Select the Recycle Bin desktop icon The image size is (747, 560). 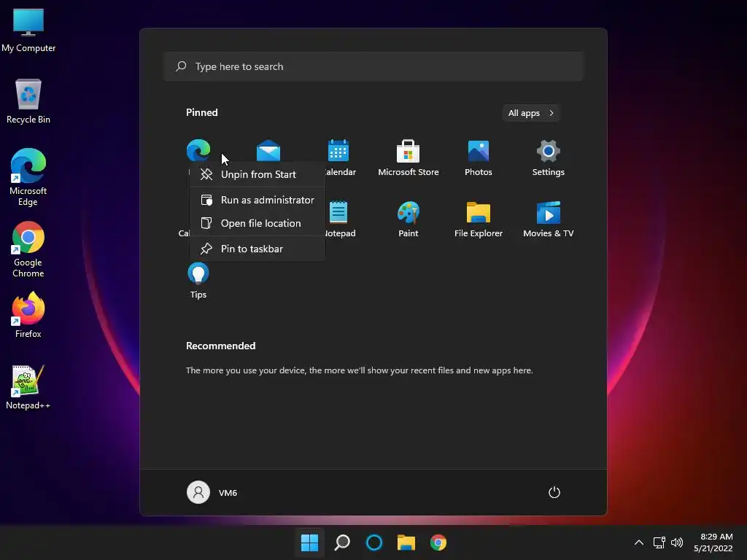pos(28,101)
